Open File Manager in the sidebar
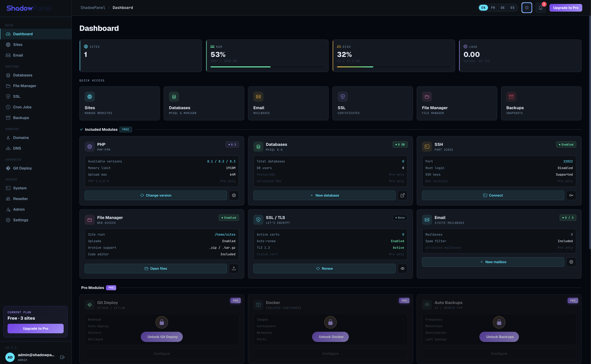Viewport: 591px width, 364px height. pos(36,86)
